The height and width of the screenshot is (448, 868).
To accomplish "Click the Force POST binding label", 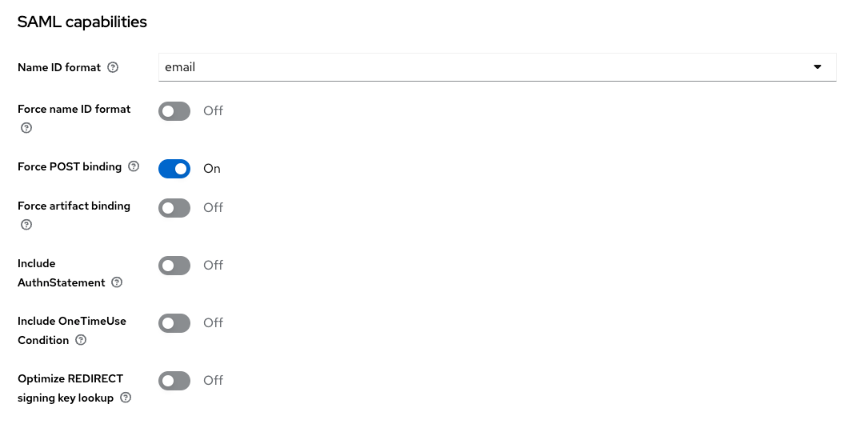I will pyautogui.click(x=70, y=167).
